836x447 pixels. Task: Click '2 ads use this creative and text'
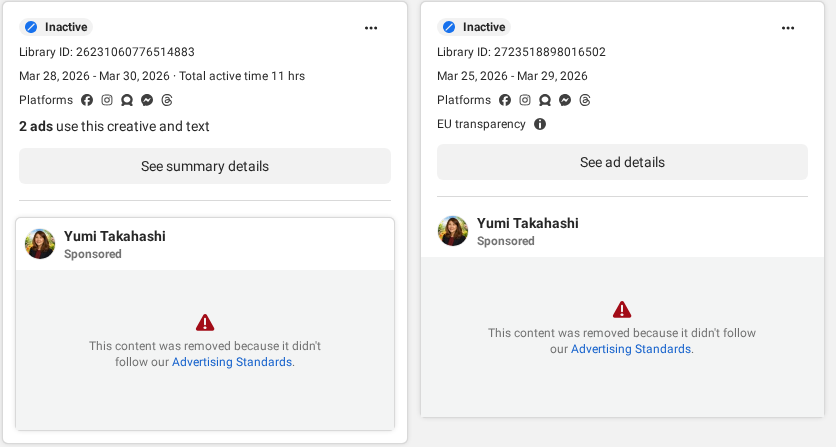click(x=114, y=126)
